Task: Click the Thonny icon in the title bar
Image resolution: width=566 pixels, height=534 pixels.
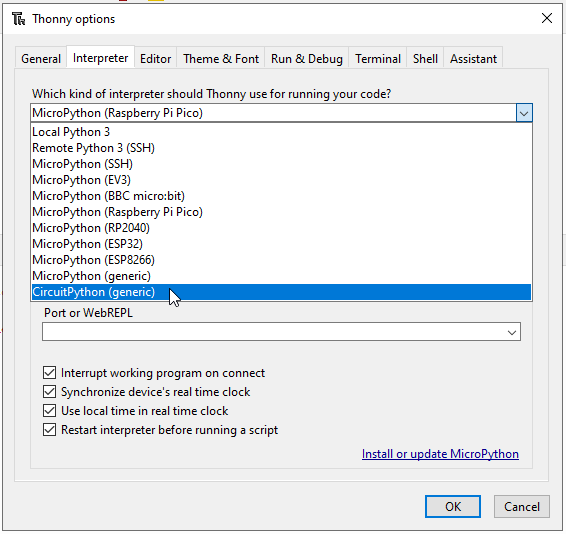Action: pos(18,19)
